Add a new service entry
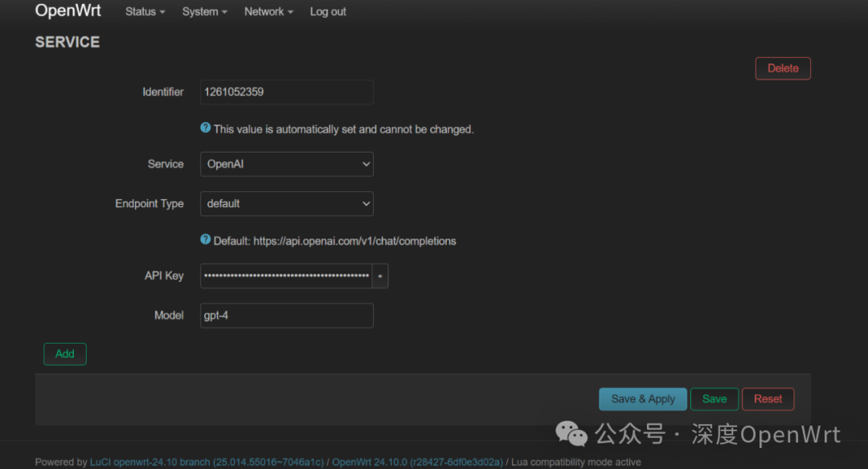 [65, 354]
